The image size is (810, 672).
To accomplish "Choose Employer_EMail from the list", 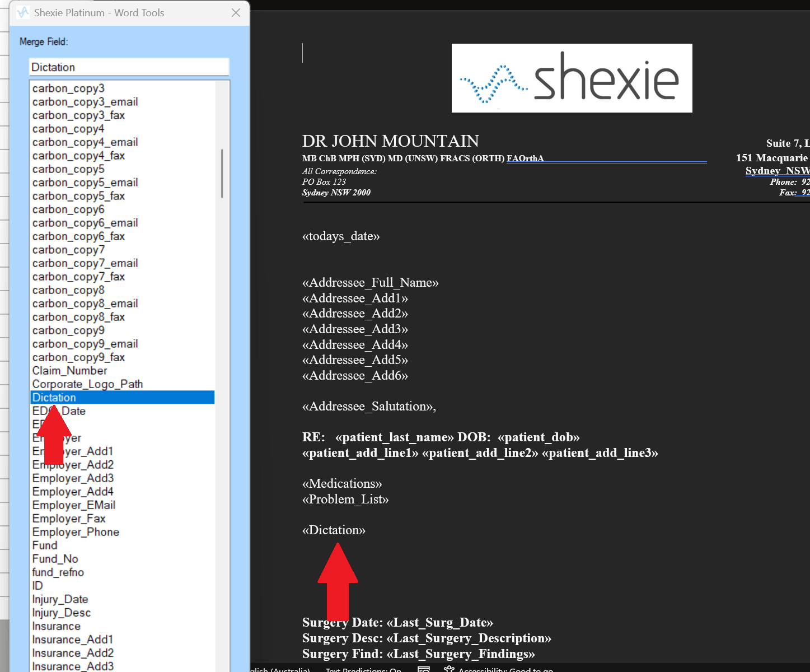I will [x=122, y=505].
